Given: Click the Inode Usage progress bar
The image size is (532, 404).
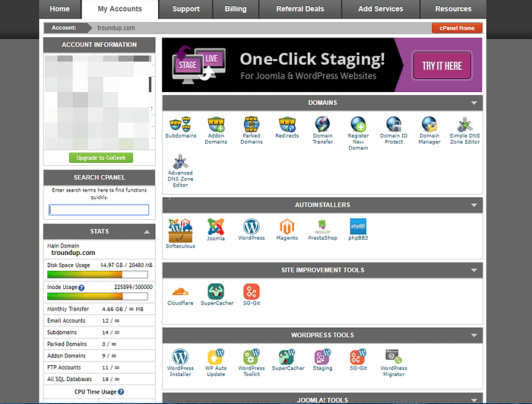Looking at the screenshot, I should click(x=97, y=296).
